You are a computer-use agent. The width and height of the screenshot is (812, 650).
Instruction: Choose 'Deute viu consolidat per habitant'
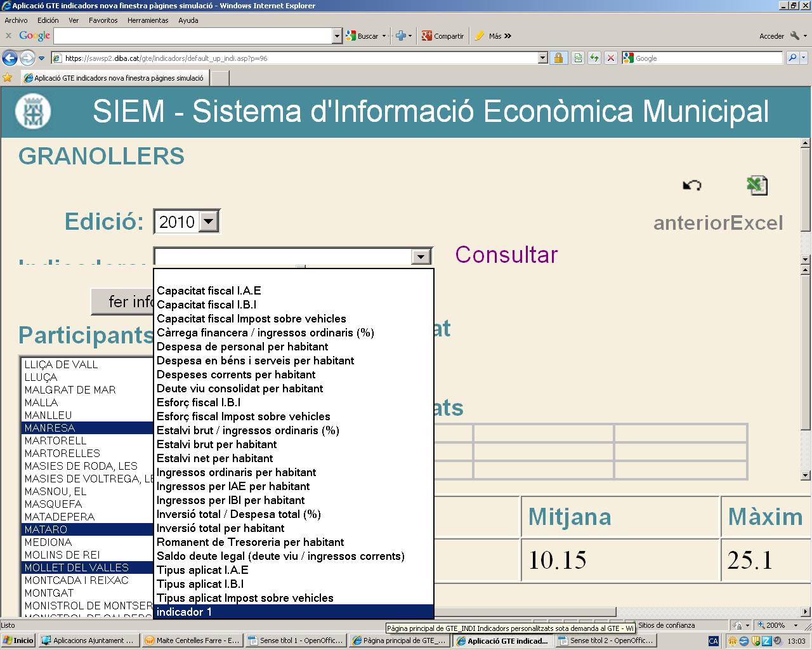coord(240,388)
